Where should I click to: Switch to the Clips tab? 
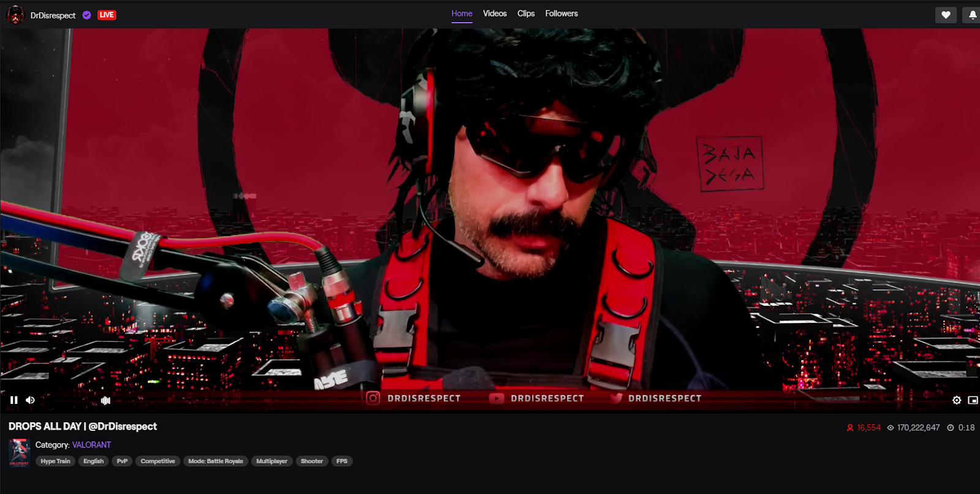pos(526,13)
